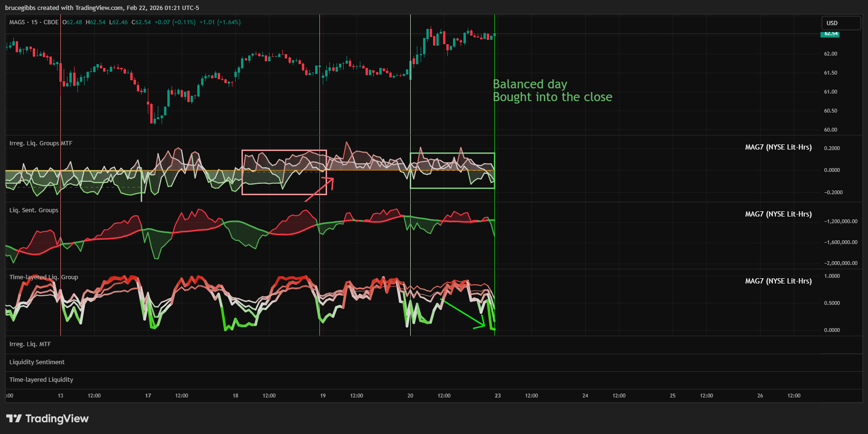Screen dimensions: 868x434
Task: Expand the collapsed Liquidity Sentiment pane
Action: (37, 362)
